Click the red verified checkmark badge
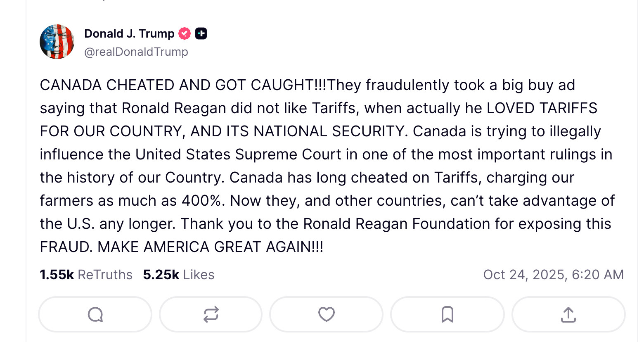 185,33
